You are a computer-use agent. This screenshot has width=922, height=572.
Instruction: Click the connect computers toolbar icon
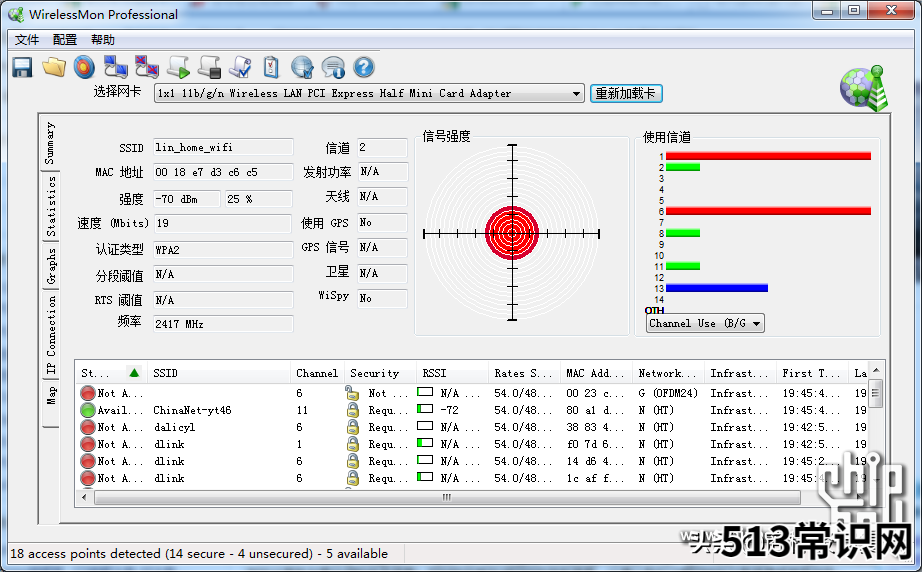click(116, 67)
